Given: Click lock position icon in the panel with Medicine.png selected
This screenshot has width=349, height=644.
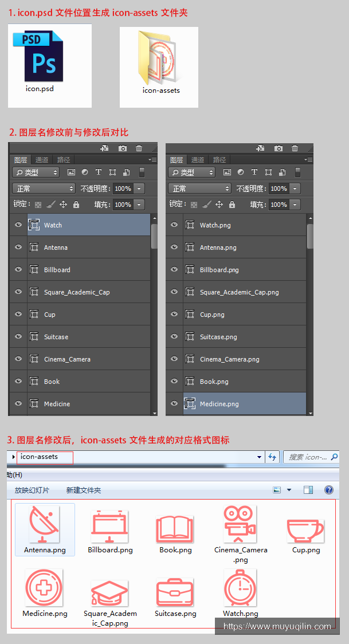Looking at the screenshot, I should [x=219, y=204].
